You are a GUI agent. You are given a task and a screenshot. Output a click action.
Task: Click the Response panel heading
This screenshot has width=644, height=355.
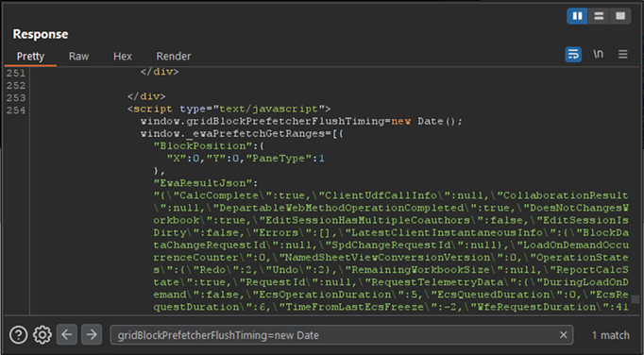click(x=41, y=34)
